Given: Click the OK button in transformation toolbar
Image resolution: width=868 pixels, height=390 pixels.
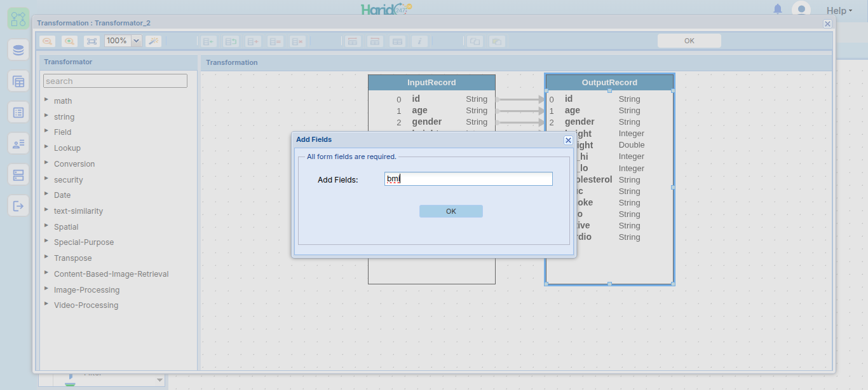Looking at the screenshot, I should 689,41.
